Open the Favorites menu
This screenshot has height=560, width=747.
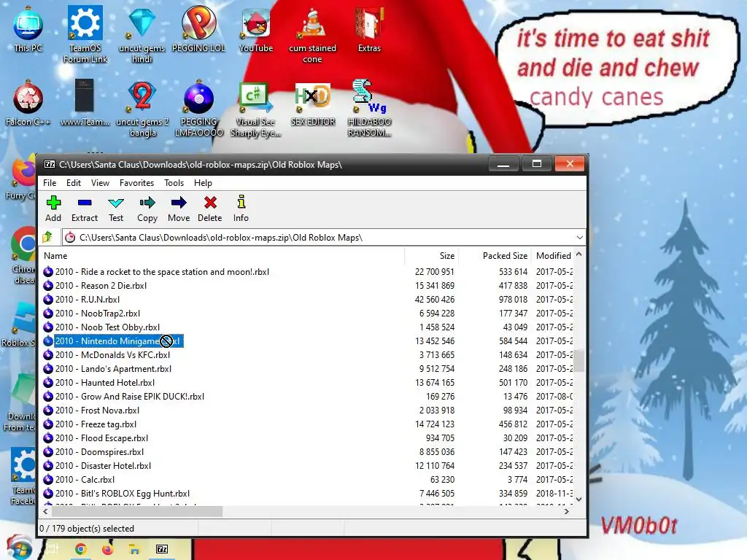136,183
